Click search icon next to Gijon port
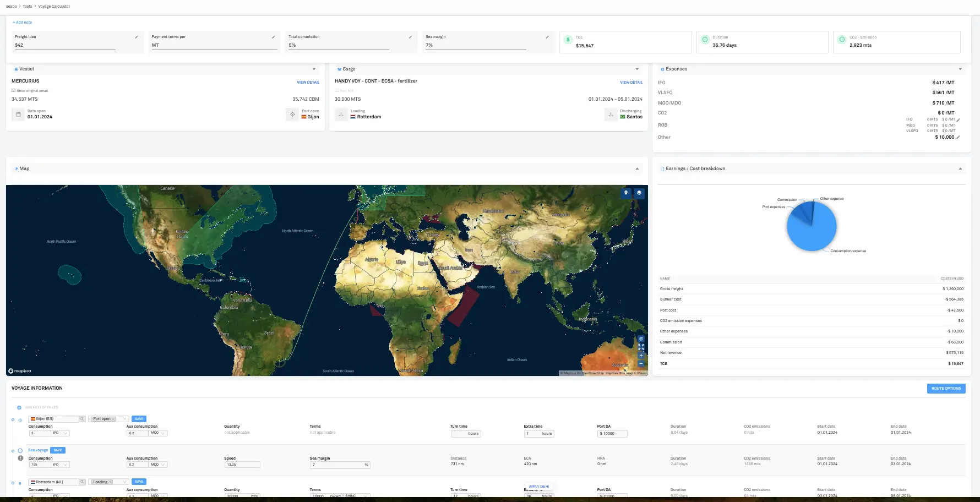980x502 pixels. pyautogui.click(x=82, y=419)
